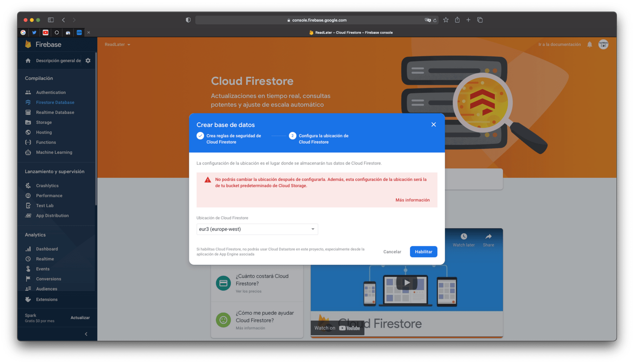Show Safari tab overview
Image resolution: width=634 pixels, height=364 pixels.
pos(480,20)
